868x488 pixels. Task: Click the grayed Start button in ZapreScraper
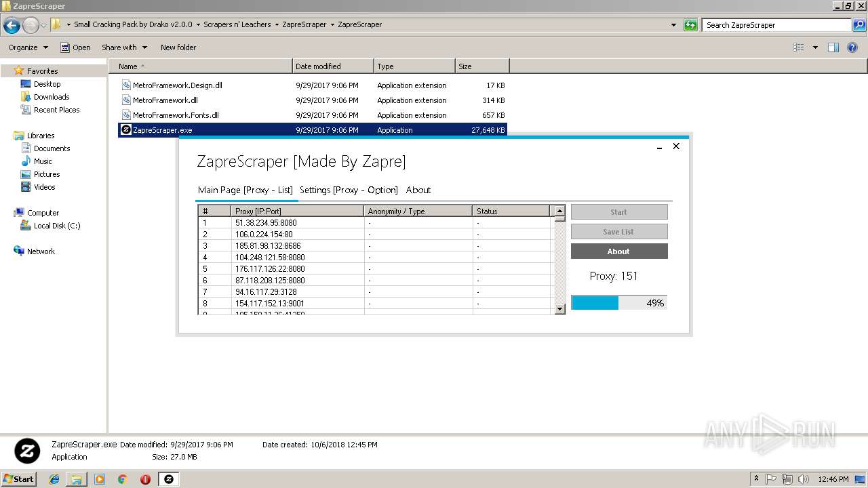coord(619,212)
